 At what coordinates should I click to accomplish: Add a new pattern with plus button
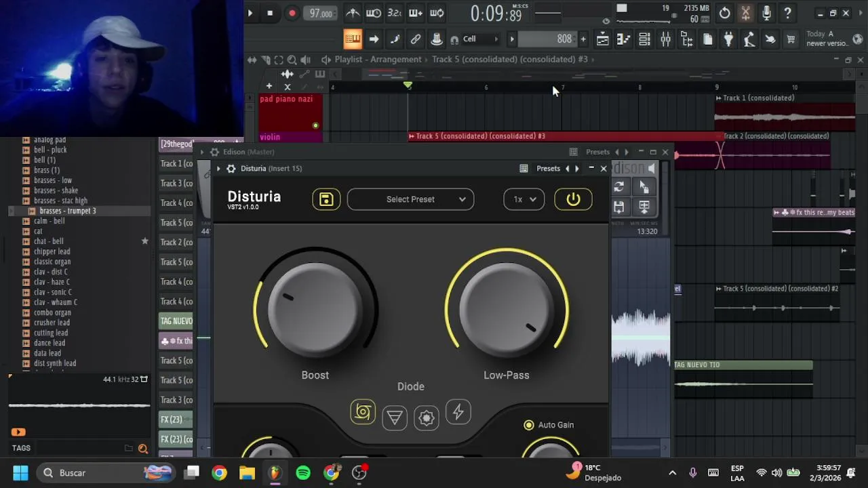(583, 39)
